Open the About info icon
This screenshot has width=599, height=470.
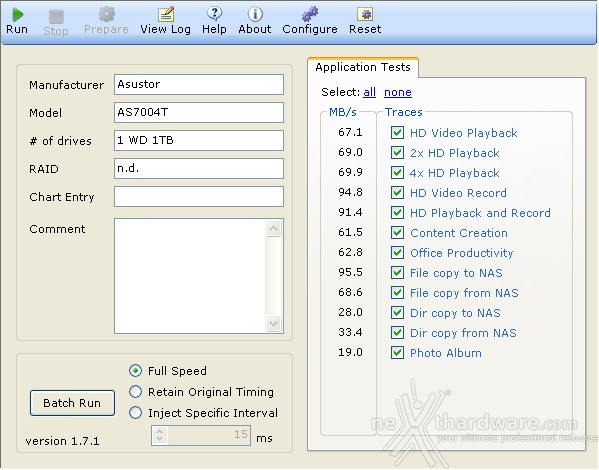(255, 15)
